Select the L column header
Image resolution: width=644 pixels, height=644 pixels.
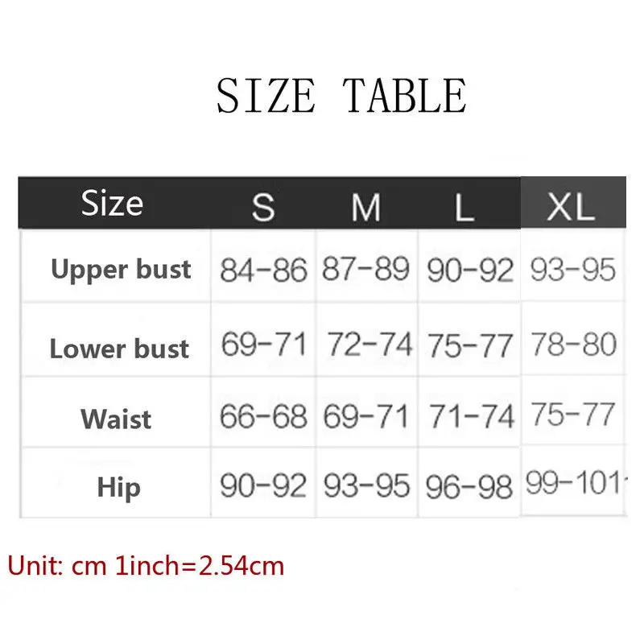(x=464, y=207)
